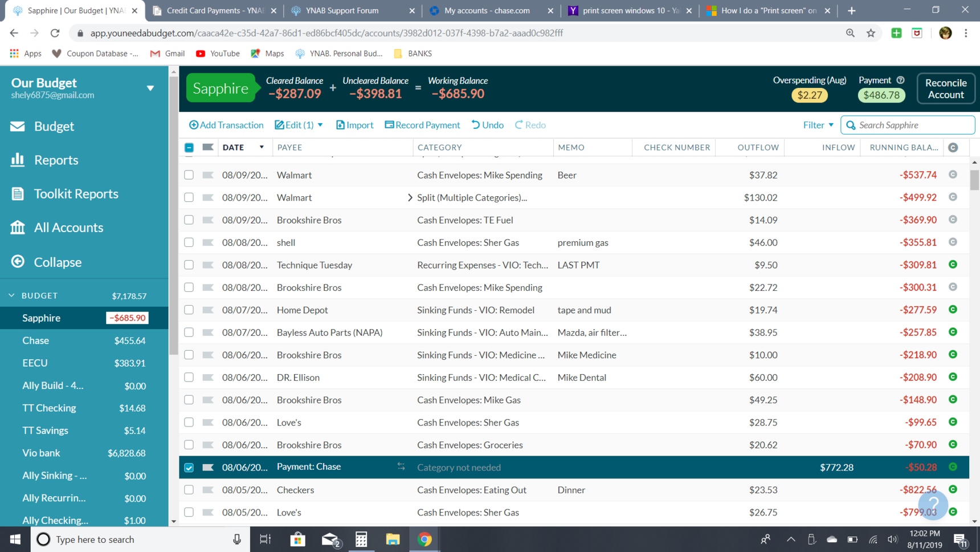Screen dimensions: 980x552
Task: Click the flag column header icon
Action: point(208,147)
